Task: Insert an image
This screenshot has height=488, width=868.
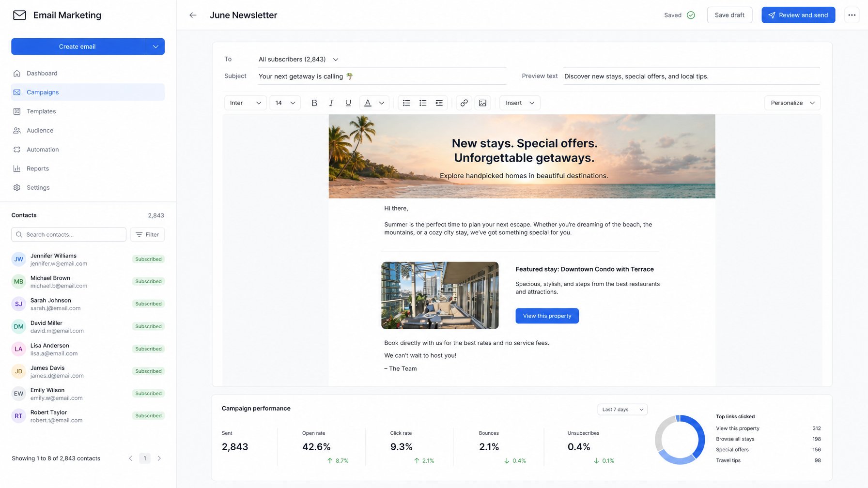Action: coord(483,103)
